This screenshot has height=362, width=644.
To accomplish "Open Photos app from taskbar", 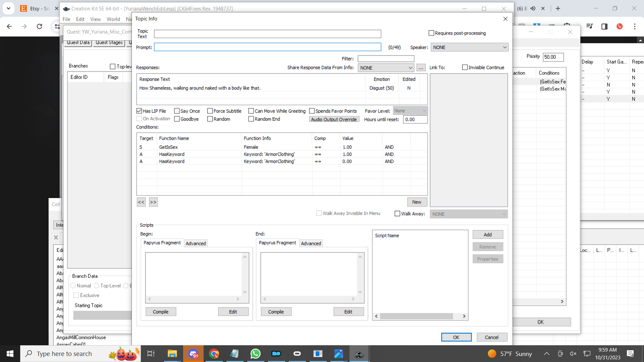I will [339, 354].
